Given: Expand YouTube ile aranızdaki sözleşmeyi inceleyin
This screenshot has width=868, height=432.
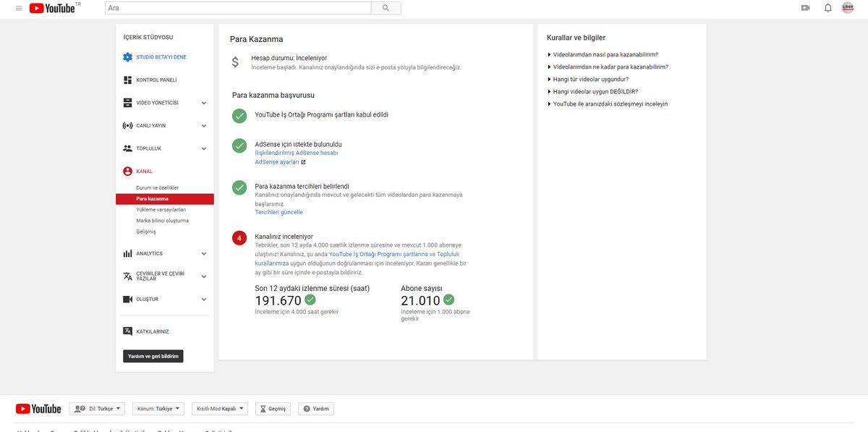Looking at the screenshot, I should (x=608, y=103).
